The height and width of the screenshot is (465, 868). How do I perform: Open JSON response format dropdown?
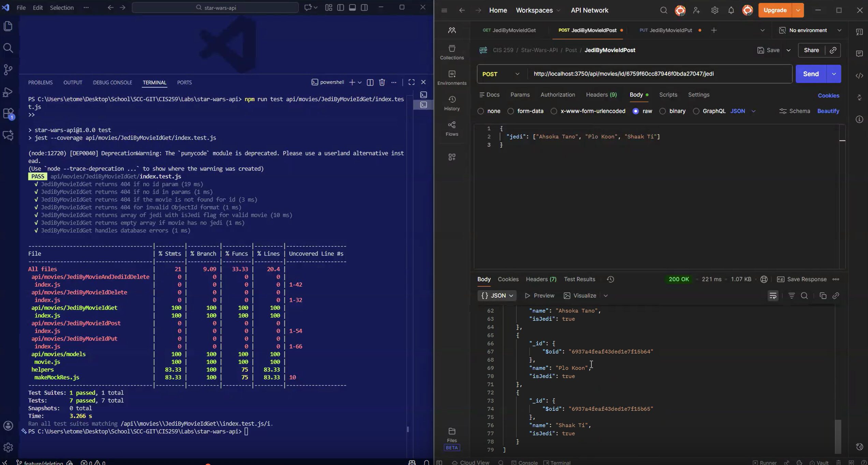click(x=497, y=296)
